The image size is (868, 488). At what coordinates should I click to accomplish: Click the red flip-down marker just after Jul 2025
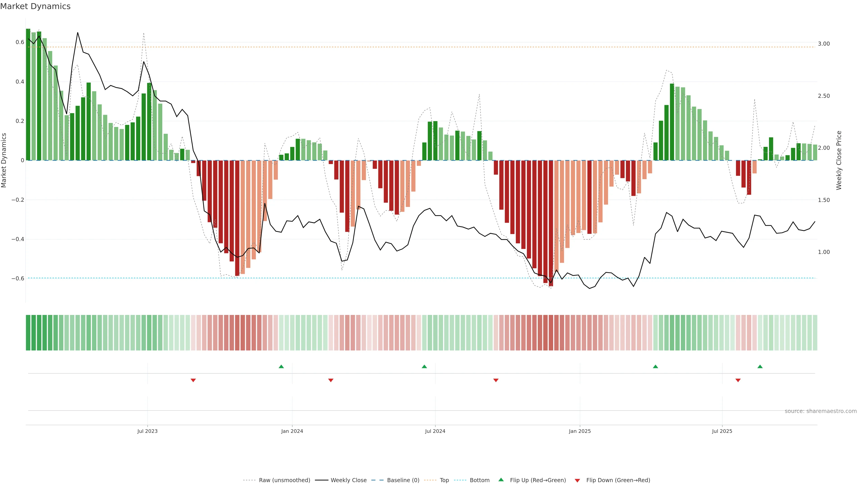pos(738,380)
